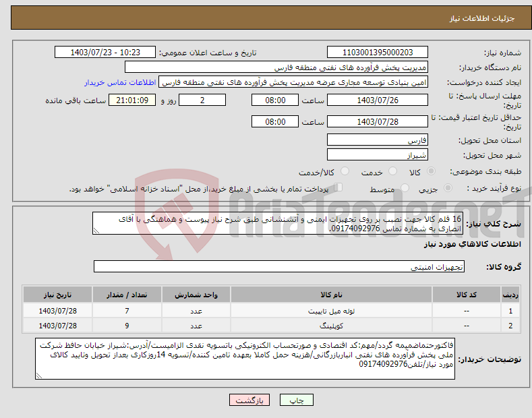
Task: Select the خدمت radio button
Action: (392, 171)
